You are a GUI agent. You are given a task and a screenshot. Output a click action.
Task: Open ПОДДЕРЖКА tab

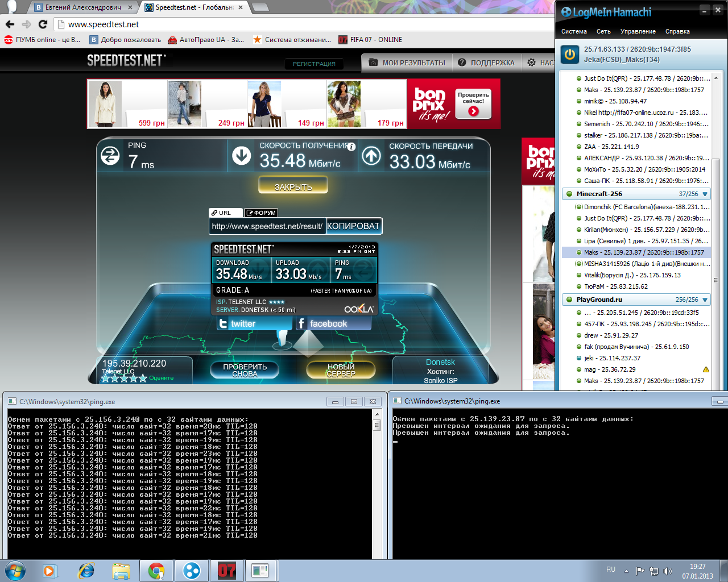click(x=486, y=63)
